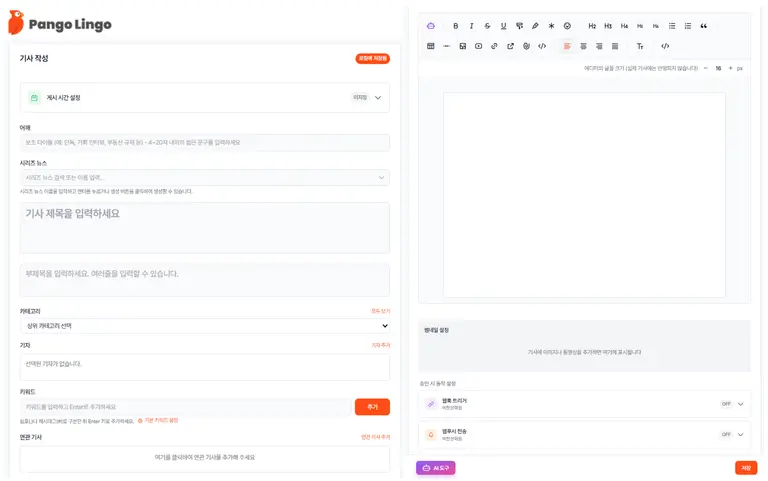Expand the 게시 시간 설정 section
Image resolution: width=768 pixels, height=481 pixels.
click(x=378, y=98)
